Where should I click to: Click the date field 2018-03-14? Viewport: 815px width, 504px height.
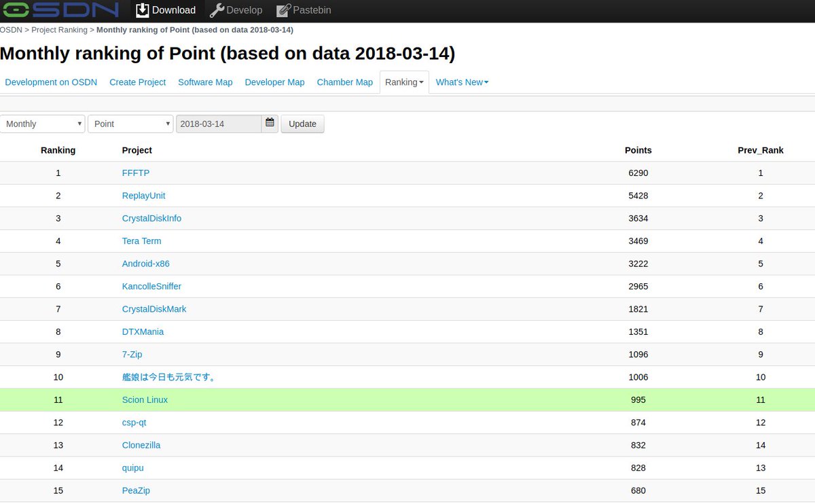coord(219,124)
